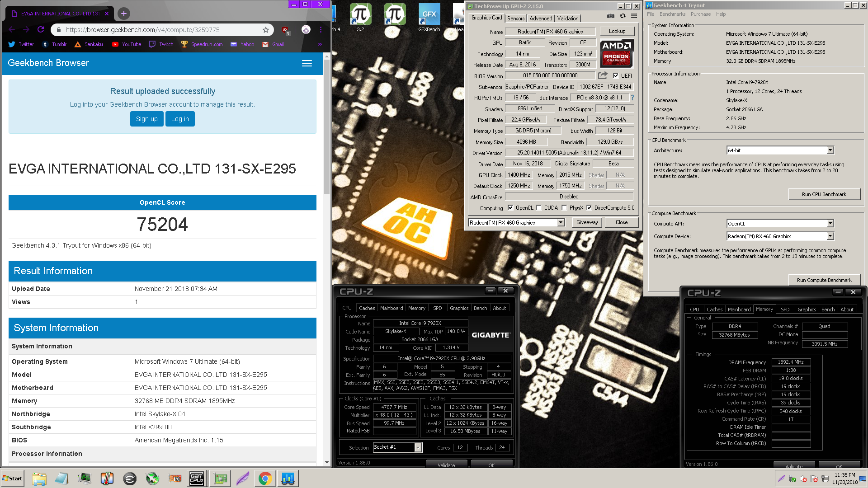Open the GPU-Z hamburger settings menu
Viewport: 868px width, 488px height.
(634, 16)
